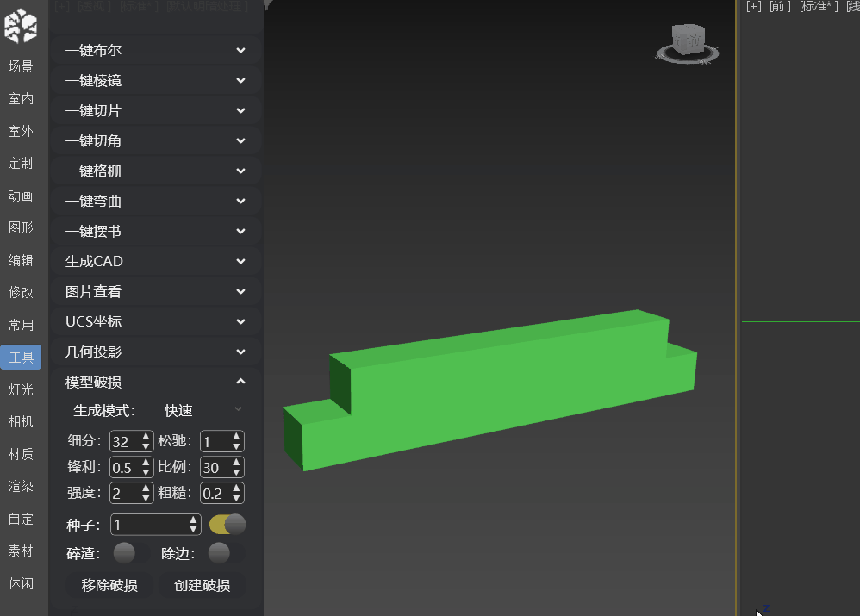Click the 粗糙 value field

point(215,493)
